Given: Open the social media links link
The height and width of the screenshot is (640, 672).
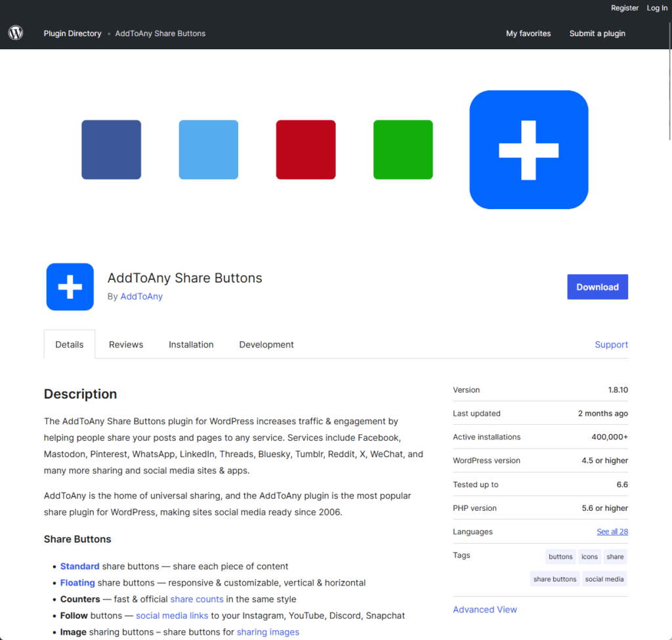Looking at the screenshot, I should 172,616.
